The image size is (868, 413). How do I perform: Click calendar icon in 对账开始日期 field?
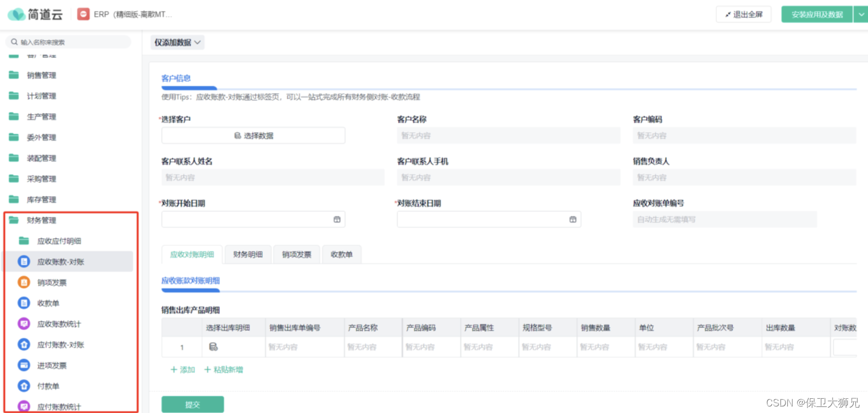click(x=337, y=219)
